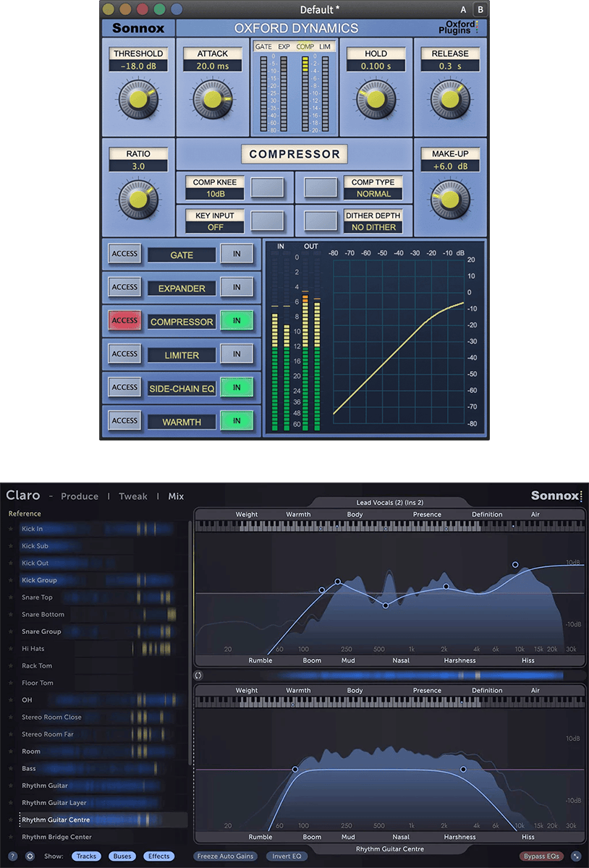
Task: Click the resize icon in Claro's corner
Action: pos(576,856)
